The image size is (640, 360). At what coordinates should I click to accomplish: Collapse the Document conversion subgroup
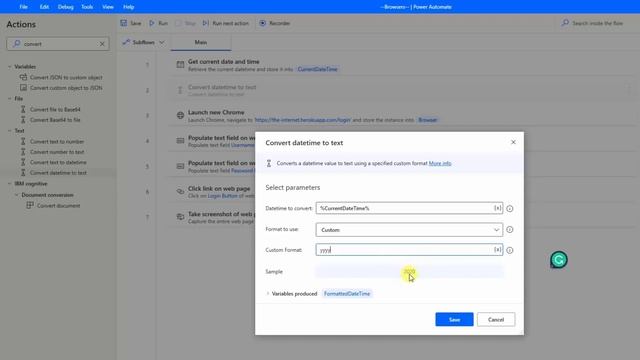point(17,195)
